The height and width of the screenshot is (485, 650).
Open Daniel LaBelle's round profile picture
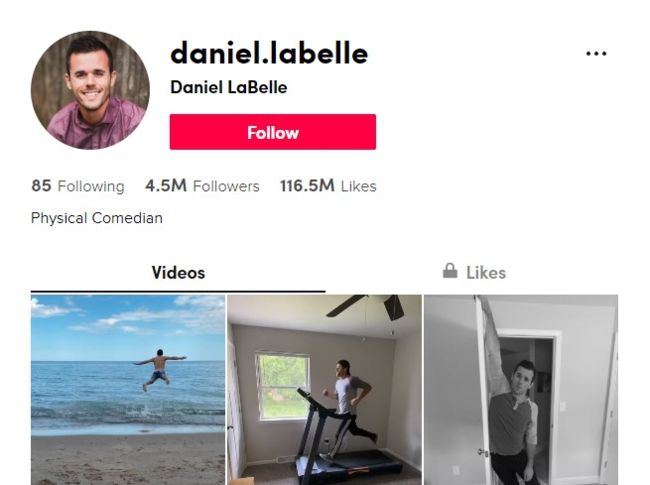click(x=90, y=90)
